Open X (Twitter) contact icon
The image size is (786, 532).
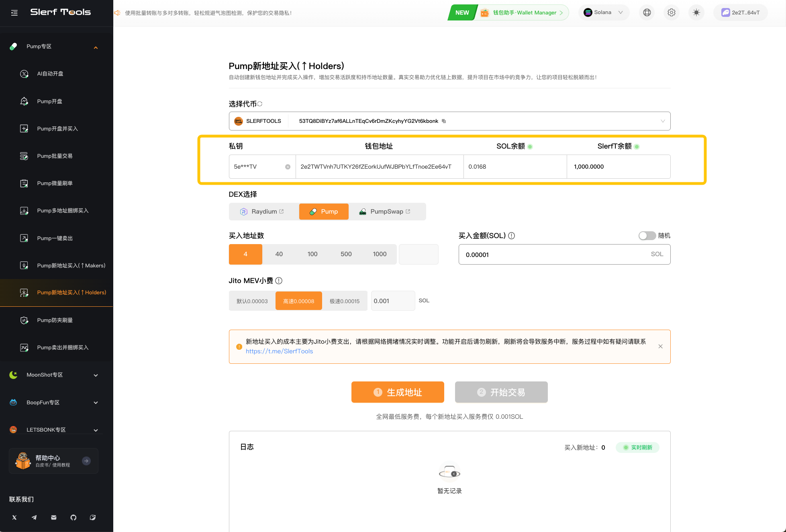click(14, 518)
